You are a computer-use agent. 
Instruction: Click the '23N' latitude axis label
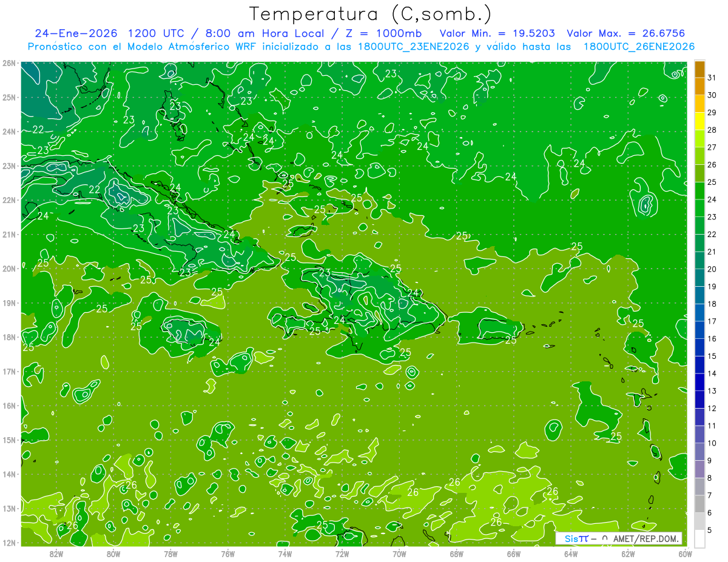(9, 166)
